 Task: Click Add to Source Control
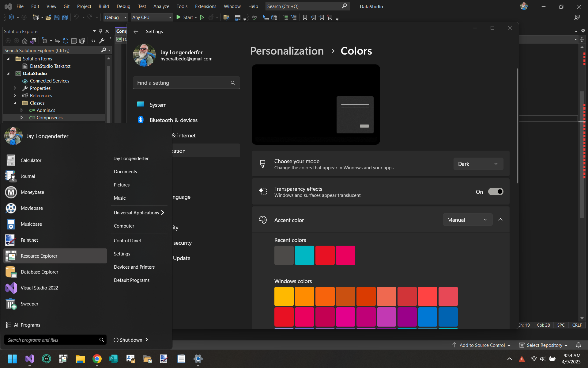click(481, 345)
